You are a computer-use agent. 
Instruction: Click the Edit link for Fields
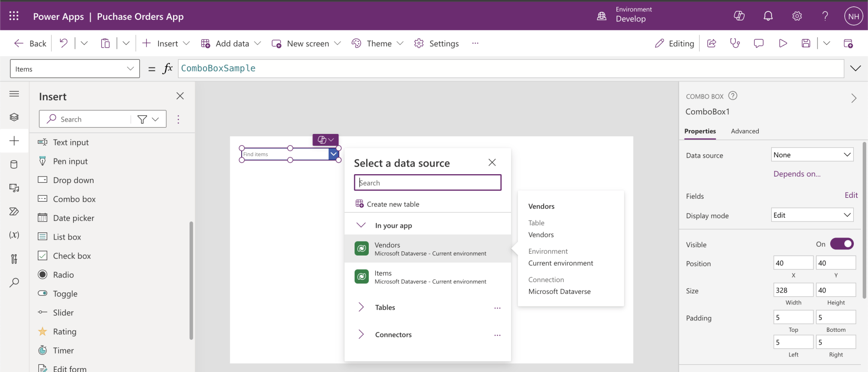tap(851, 195)
